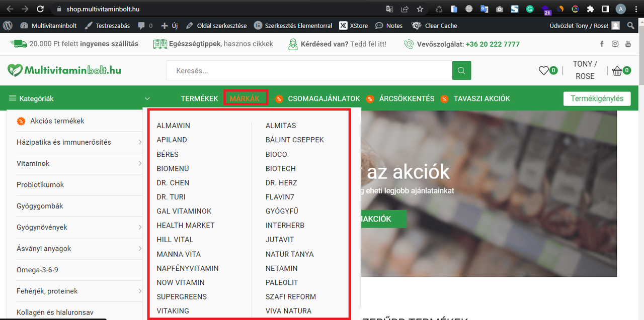Open the puzzle-piece Extensions menu
This screenshot has width=644, height=320.
click(590, 9)
